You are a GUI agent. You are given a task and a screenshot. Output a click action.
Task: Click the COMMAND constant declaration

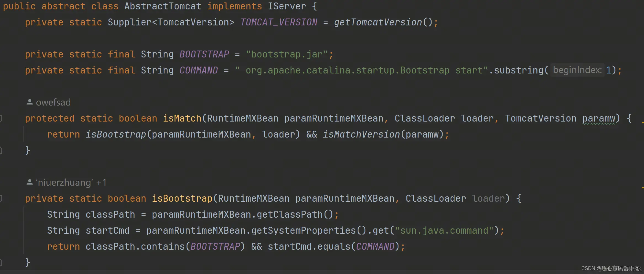(199, 70)
